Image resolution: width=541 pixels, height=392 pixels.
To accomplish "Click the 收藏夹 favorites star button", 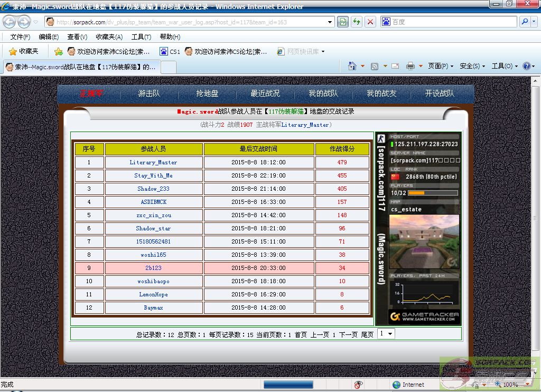I will click(x=24, y=51).
